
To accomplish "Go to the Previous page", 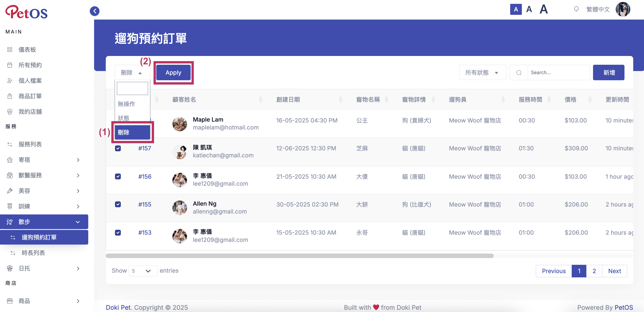I will [x=554, y=271].
